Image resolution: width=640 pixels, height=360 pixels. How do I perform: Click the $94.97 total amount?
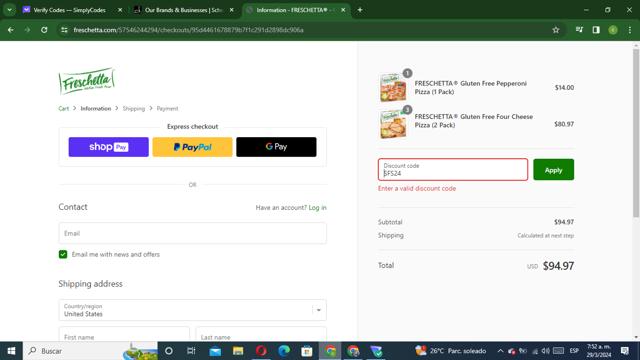[558, 266]
